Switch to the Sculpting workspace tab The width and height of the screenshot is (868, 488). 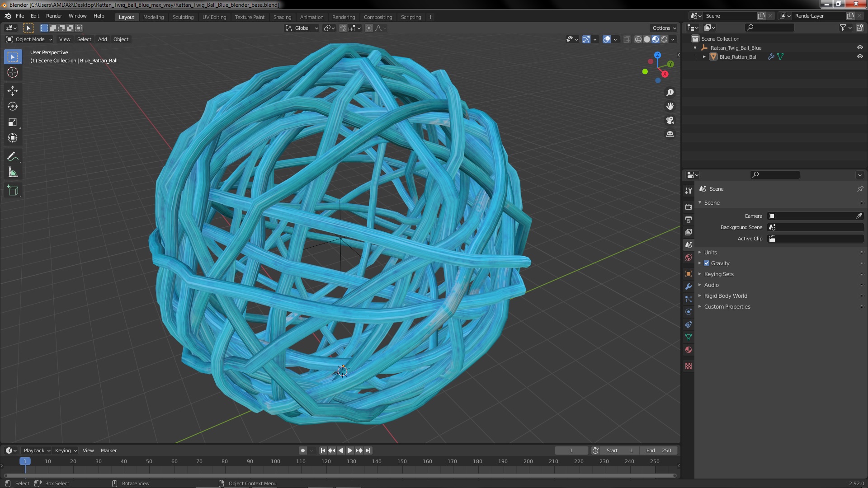pyautogui.click(x=183, y=17)
